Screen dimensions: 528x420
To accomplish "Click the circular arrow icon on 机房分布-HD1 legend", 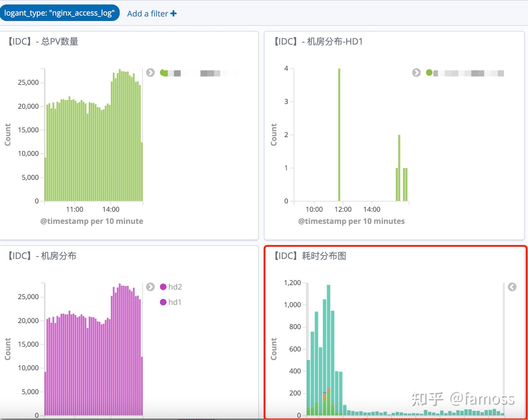I will (416, 73).
